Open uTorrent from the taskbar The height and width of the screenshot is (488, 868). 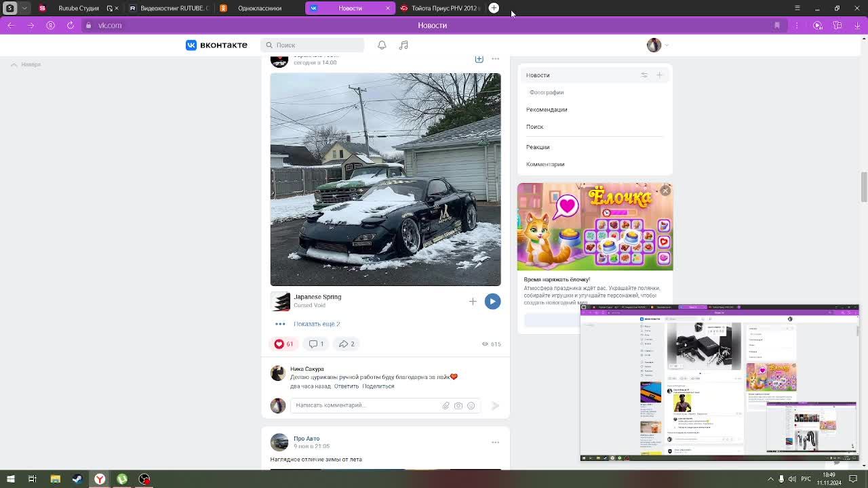pyautogui.click(x=122, y=479)
